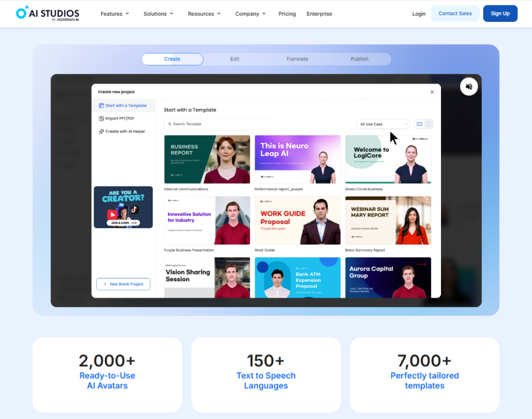Select the Translate tab
Image resolution: width=532 pixels, height=419 pixels.
coord(297,59)
